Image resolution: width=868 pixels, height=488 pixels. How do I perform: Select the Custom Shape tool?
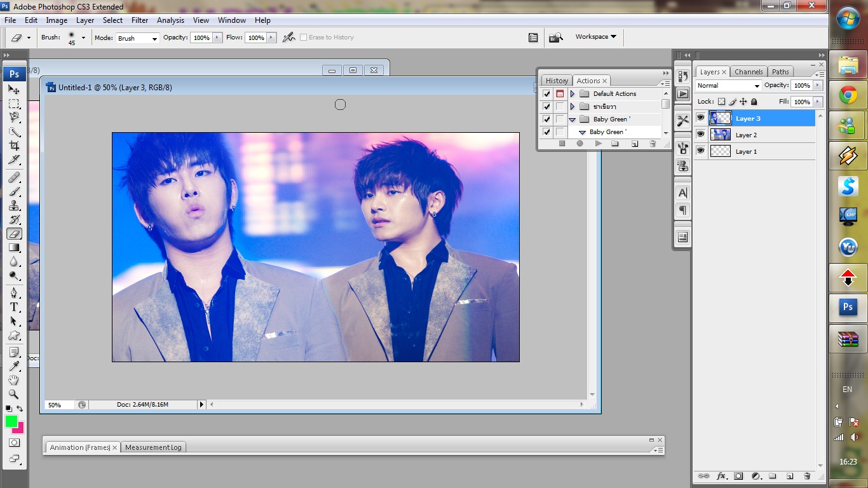14,335
